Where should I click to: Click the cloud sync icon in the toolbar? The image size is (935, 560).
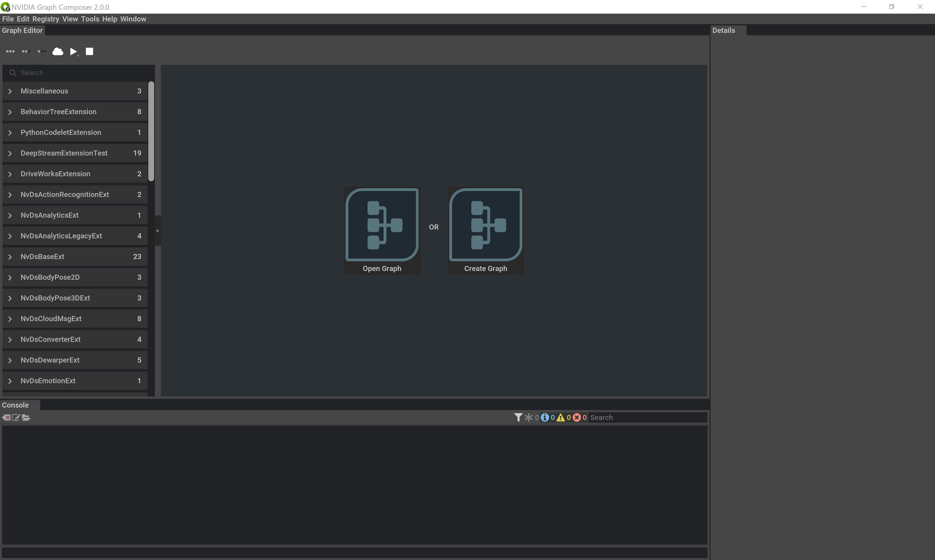click(x=57, y=51)
